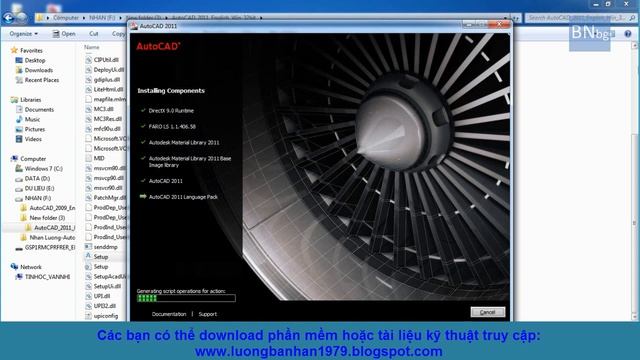Select Network in the navigation pane
The width and height of the screenshot is (640, 360).
tap(31, 267)
